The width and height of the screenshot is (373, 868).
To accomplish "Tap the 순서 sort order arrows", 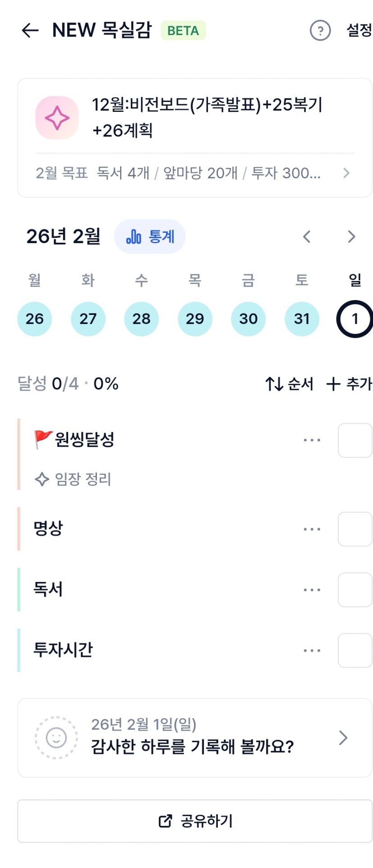I will click(274, 384).
